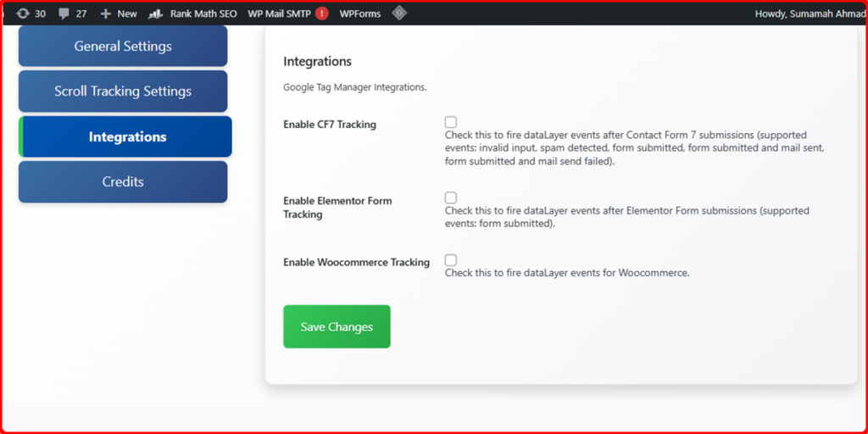
Task: Click the Enable CF7 Tracking label
Action: point(330,125)
